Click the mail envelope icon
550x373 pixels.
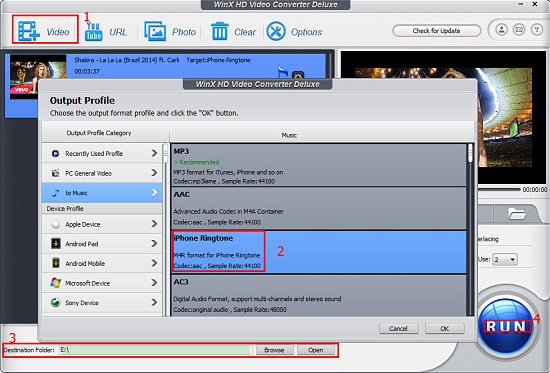point(519,29)
